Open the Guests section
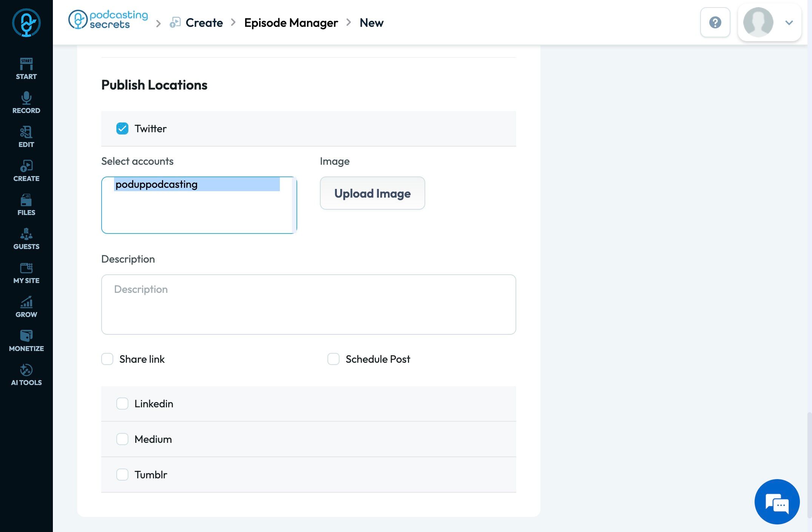The height and width of the screenshot is (532, 812). [x=26, y=238]
